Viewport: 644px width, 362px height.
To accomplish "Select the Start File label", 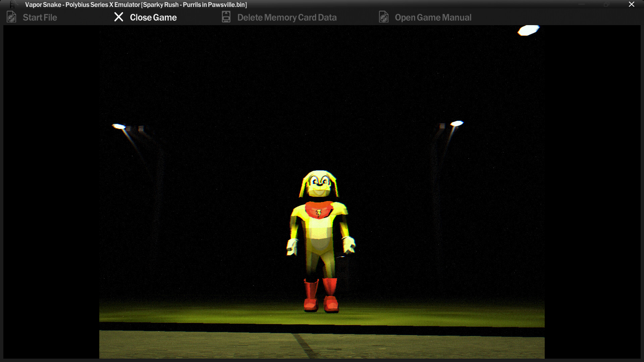I will tap(40, 17).
